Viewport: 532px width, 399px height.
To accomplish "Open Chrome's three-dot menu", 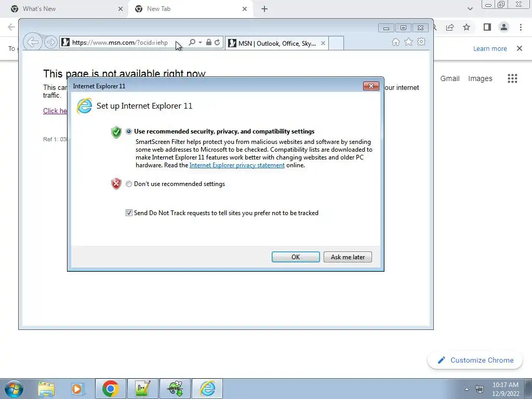I will click(x=521, y=27).
